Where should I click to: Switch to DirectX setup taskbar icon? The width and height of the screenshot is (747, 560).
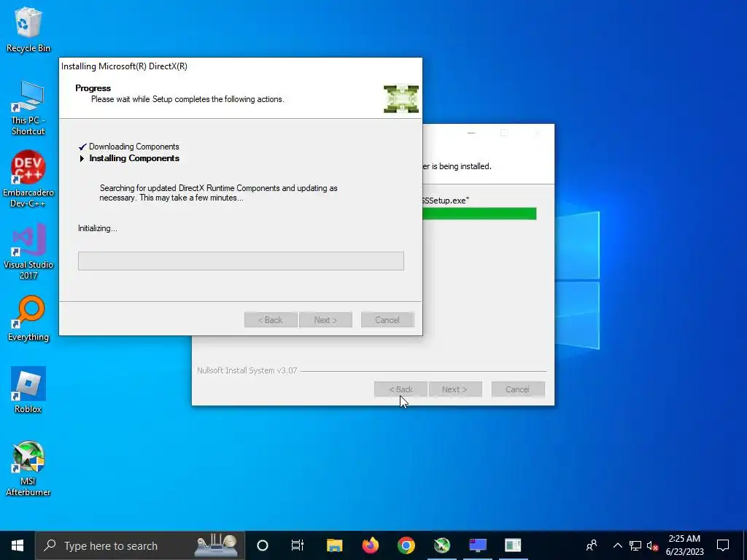(513, 545)
